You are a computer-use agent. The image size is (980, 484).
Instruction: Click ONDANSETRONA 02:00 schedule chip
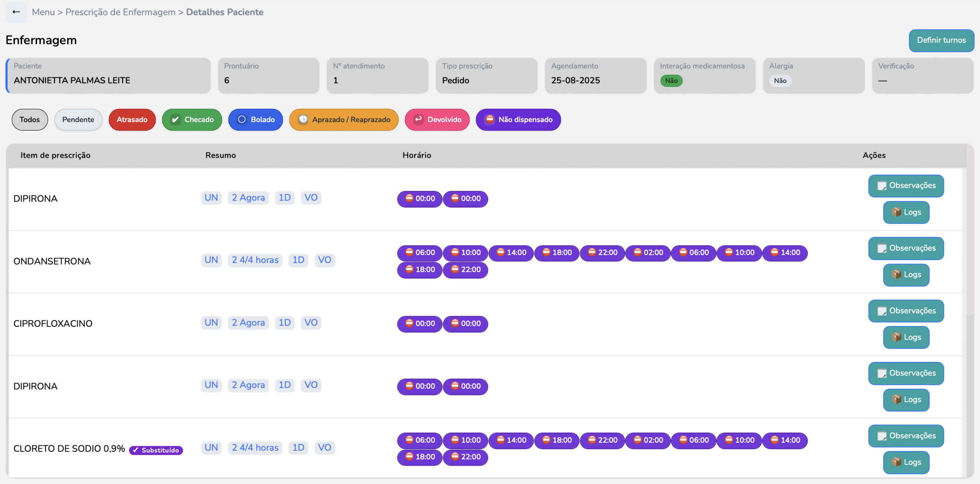point(648,253)
